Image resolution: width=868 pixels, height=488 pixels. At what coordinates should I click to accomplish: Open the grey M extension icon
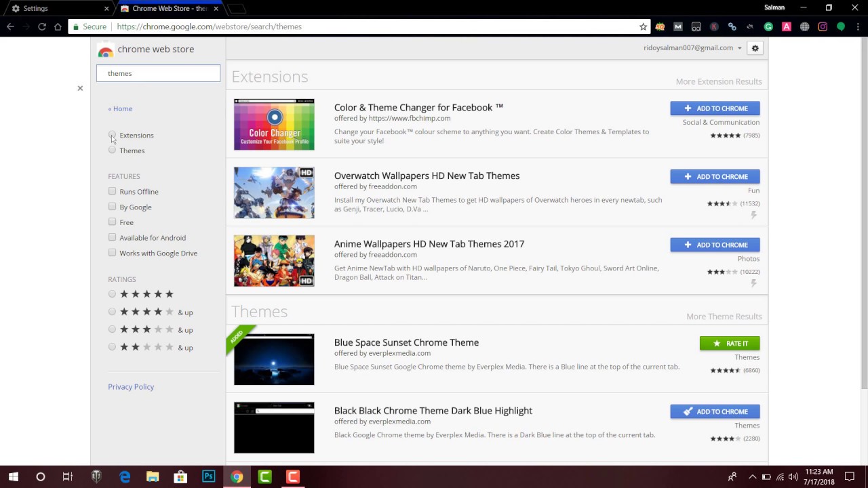677,26
